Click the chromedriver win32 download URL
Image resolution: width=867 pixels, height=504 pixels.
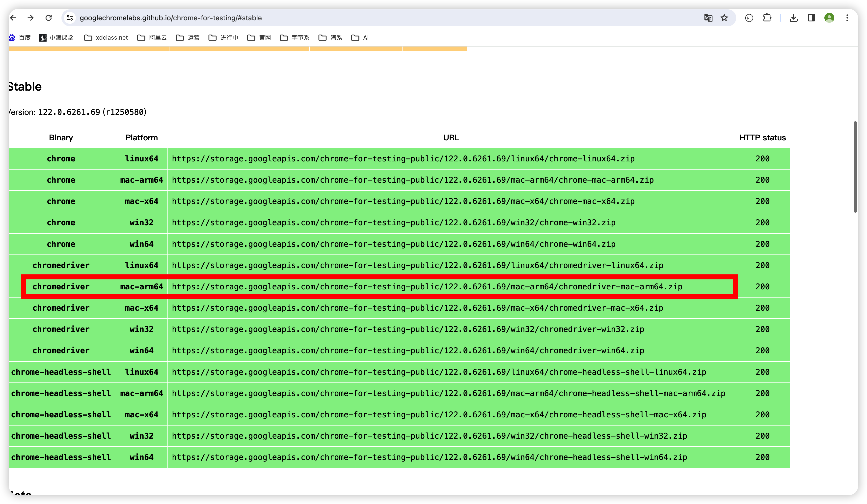click(x=408, y=329)
